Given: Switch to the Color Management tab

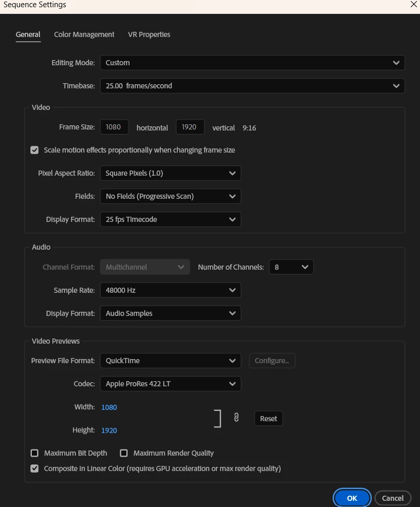Looking at the screenshot, I should [84, 34].
